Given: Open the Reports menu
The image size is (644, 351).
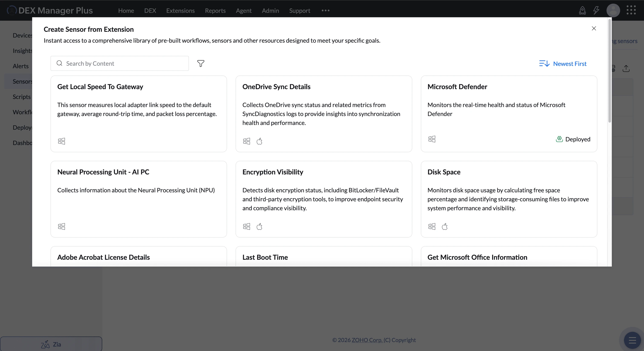Looking at the screenshot, I should click(215, 10).
